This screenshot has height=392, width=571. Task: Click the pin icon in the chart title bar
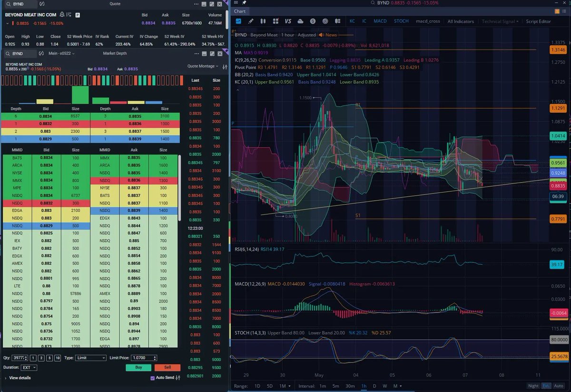click(244, 3)
